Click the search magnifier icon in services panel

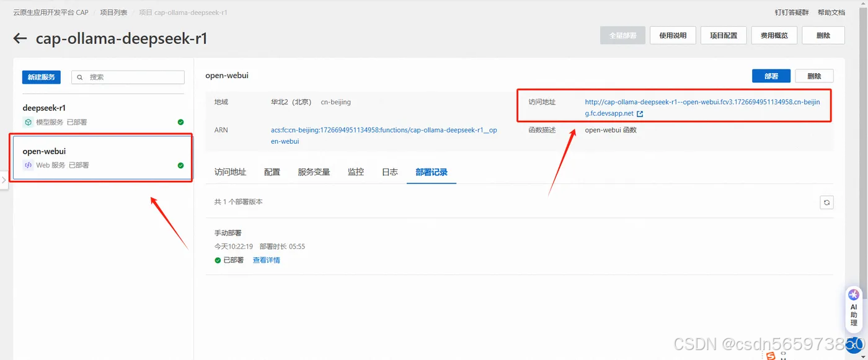point(80,77)
